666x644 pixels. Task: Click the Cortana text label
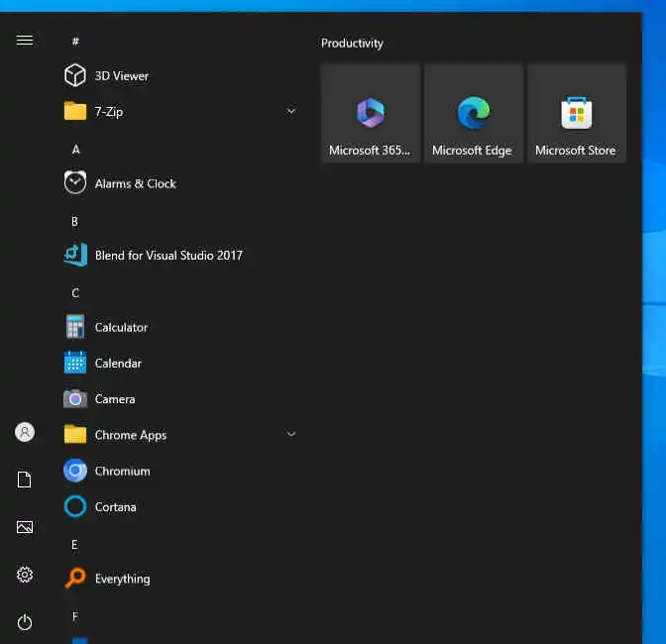pos(115,507)
